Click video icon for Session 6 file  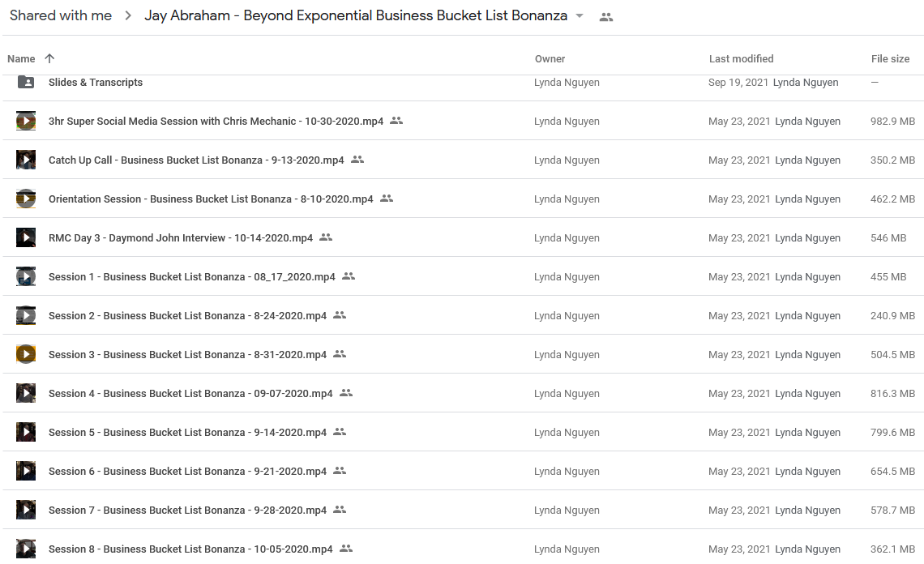[x=26, y=471]
